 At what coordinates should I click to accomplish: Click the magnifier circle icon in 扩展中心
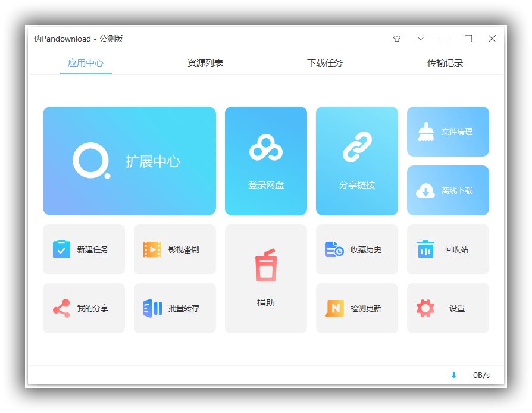[91, 161]
